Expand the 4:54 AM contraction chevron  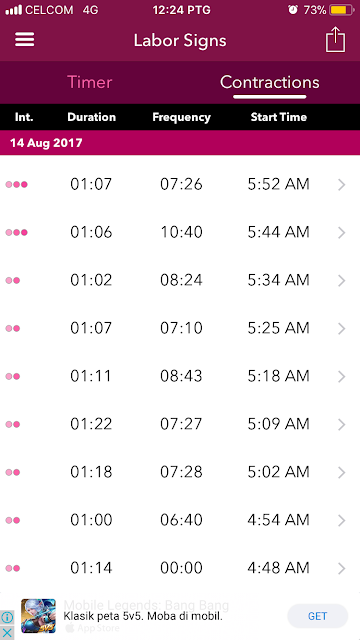pos(342,521)
